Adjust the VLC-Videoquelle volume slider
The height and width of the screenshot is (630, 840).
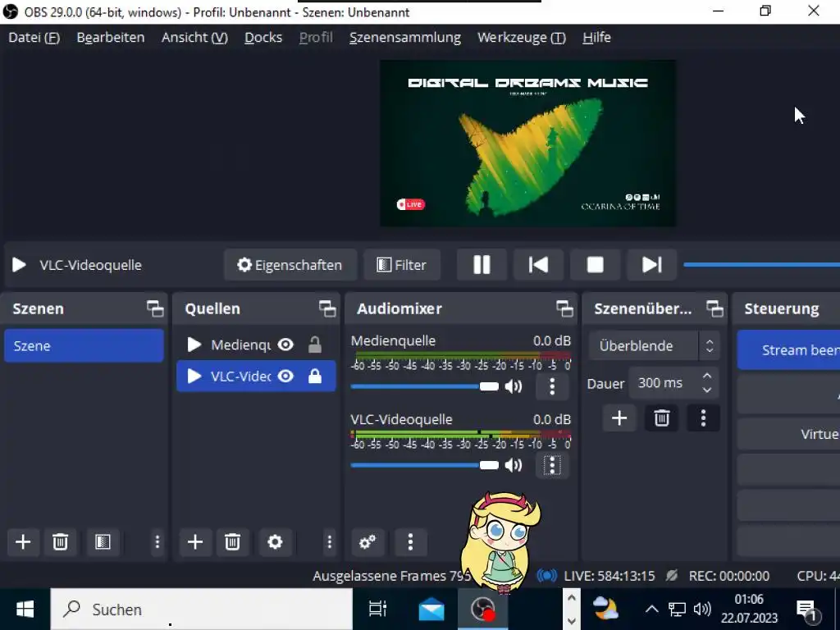coord(424,465)
